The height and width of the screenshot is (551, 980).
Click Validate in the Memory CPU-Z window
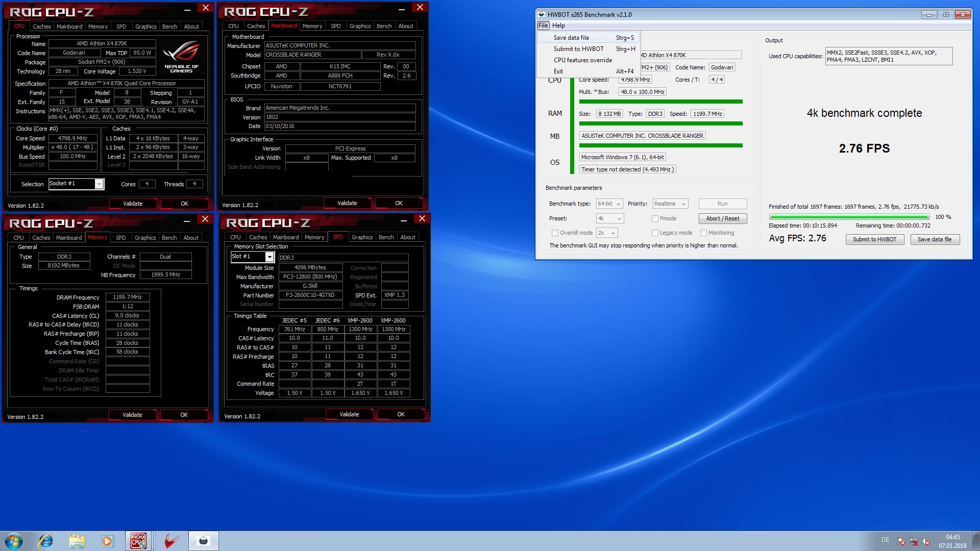132,415
